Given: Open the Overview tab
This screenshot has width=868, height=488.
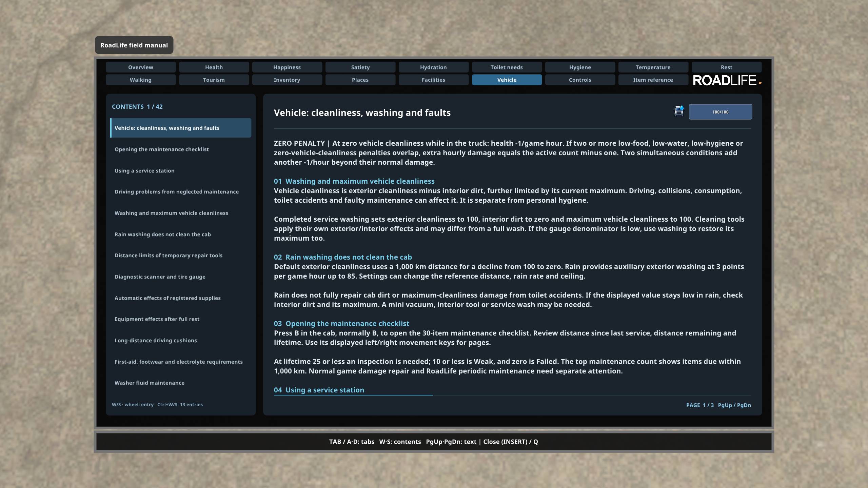Looking at the screenshot, I should [141, 67].
